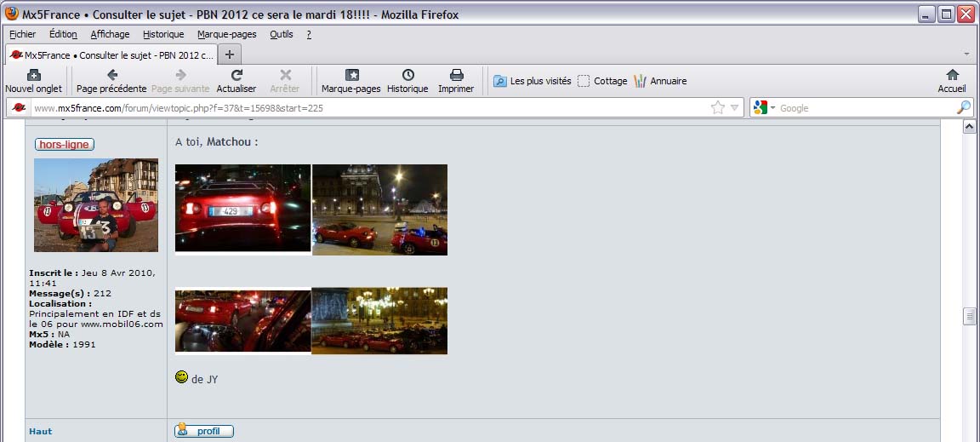Click the Inscrit le registration date text
Screen dimensions: 980x442
point(92,278)
